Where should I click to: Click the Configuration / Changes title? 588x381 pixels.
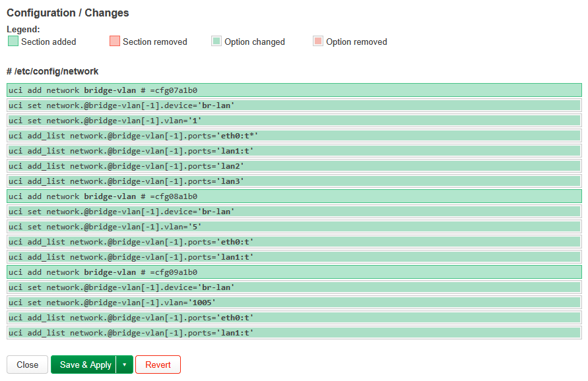(x=68, y=13)
